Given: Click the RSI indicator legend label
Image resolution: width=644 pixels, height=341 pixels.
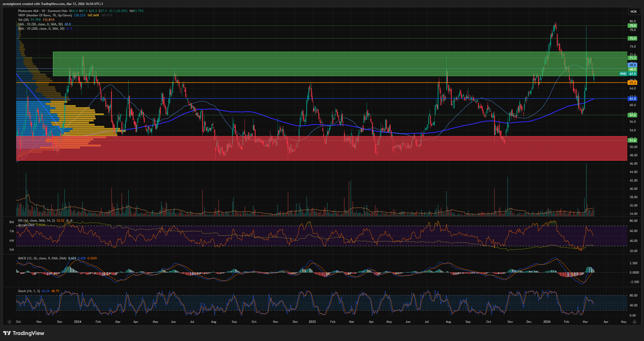Looking at the screenshot, I should coord(36,221).
